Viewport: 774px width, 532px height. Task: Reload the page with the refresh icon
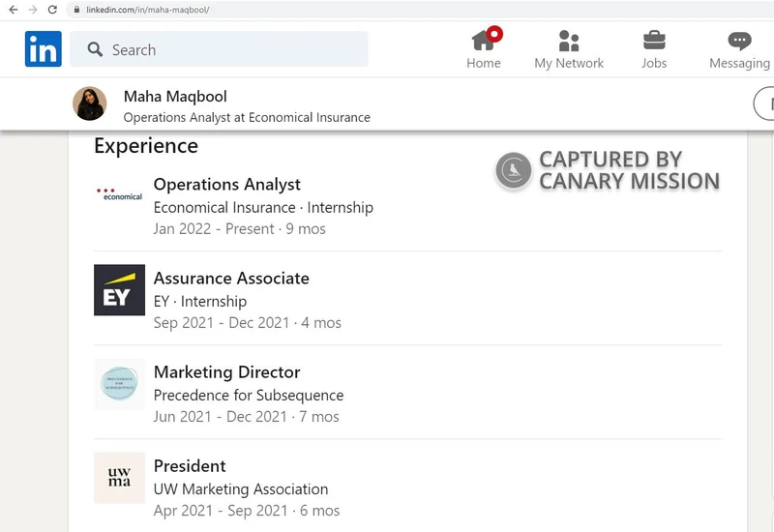click(x=52, y=10)
